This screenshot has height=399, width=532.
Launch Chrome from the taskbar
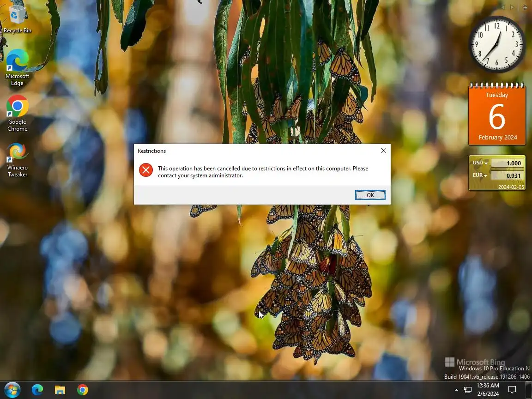tap(83, 390)
